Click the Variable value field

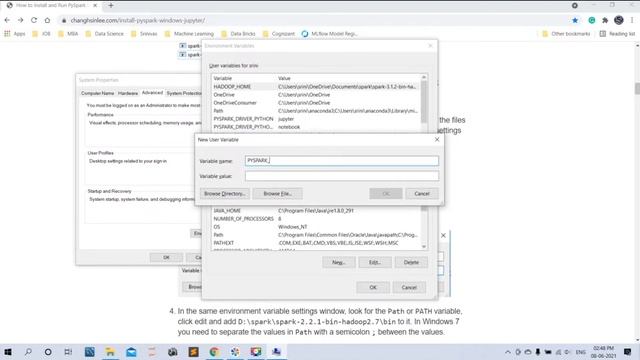click(x=342, y=176)
